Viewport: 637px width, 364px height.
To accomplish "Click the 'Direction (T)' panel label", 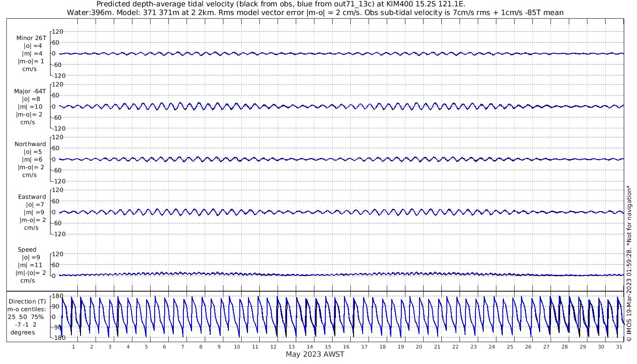I will click(x=28, y=302).
